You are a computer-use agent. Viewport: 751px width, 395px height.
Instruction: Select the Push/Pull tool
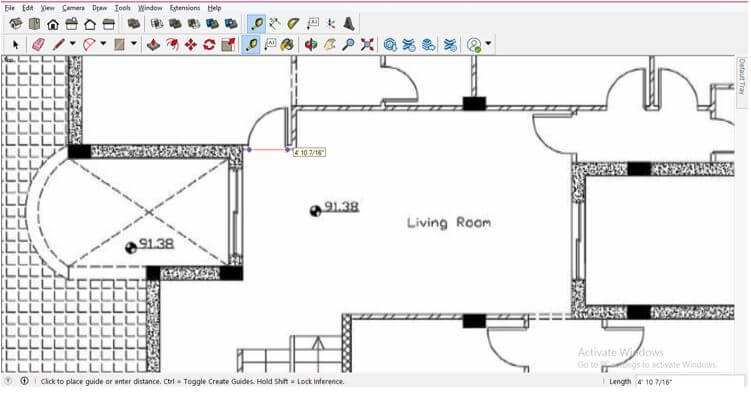[153, 45]
